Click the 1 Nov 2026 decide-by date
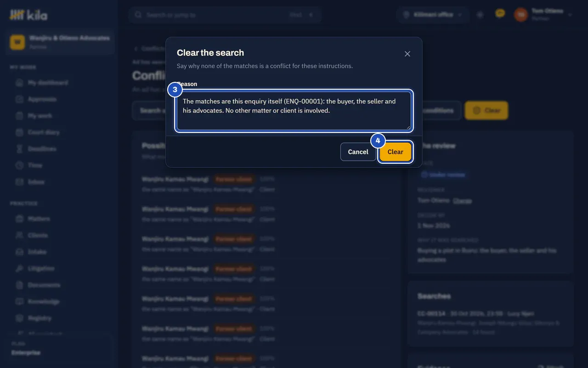The width and height of the screenshot is (588, 368). [x=434, y=225]
